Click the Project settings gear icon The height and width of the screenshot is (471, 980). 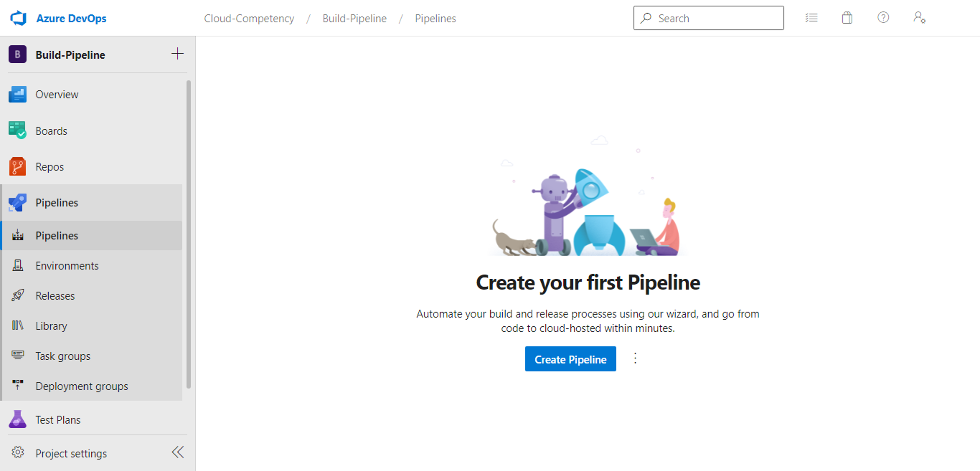(18, 452)
